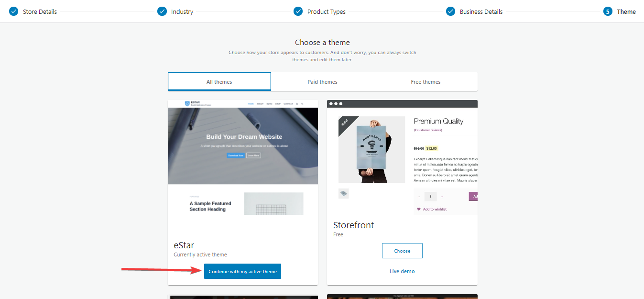The image size is (644, 299).
Task: Open the SHOP menu in the eStar preview
Action: click(278, 103)
